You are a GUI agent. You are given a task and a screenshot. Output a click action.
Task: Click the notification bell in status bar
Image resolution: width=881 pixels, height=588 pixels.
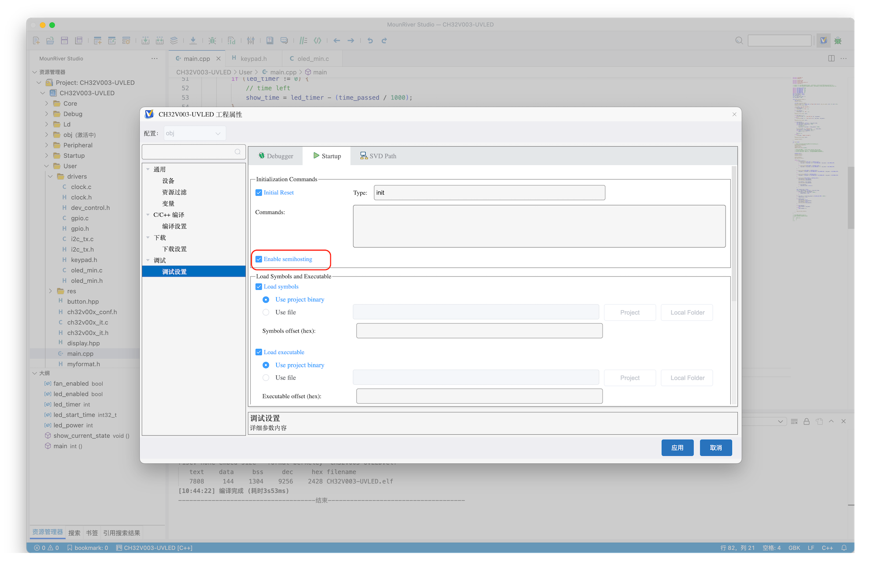844,548
